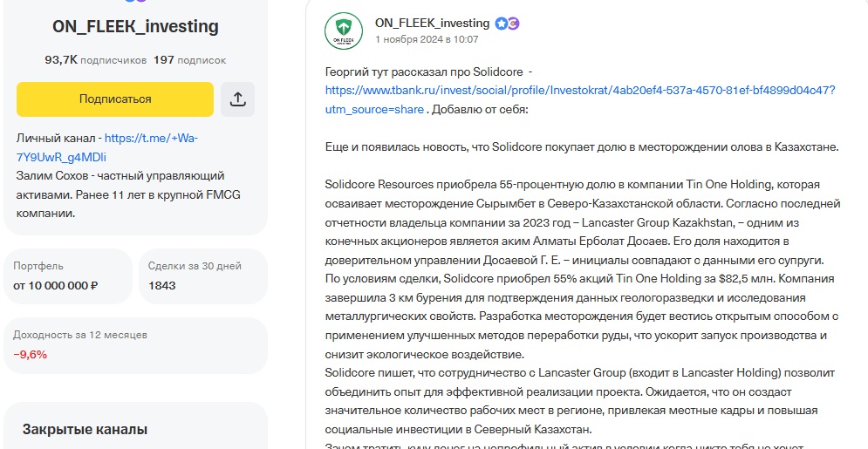
Task: Click the profile description about Залим Сохов
Action: 120,194
